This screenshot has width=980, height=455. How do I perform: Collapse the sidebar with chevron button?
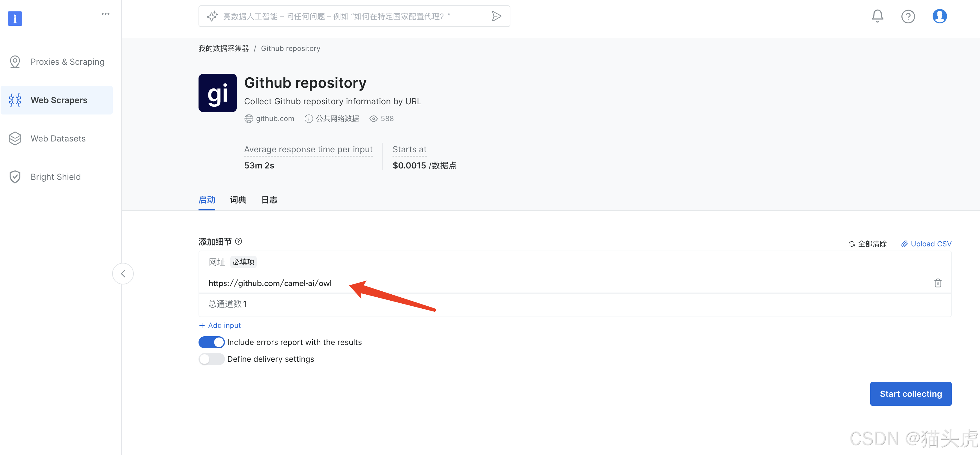[123, 274]
